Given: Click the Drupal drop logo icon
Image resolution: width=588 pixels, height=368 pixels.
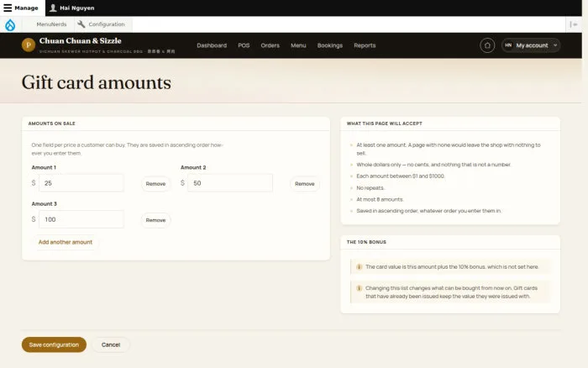Looking at the screenshot, I should click(10, 24).
